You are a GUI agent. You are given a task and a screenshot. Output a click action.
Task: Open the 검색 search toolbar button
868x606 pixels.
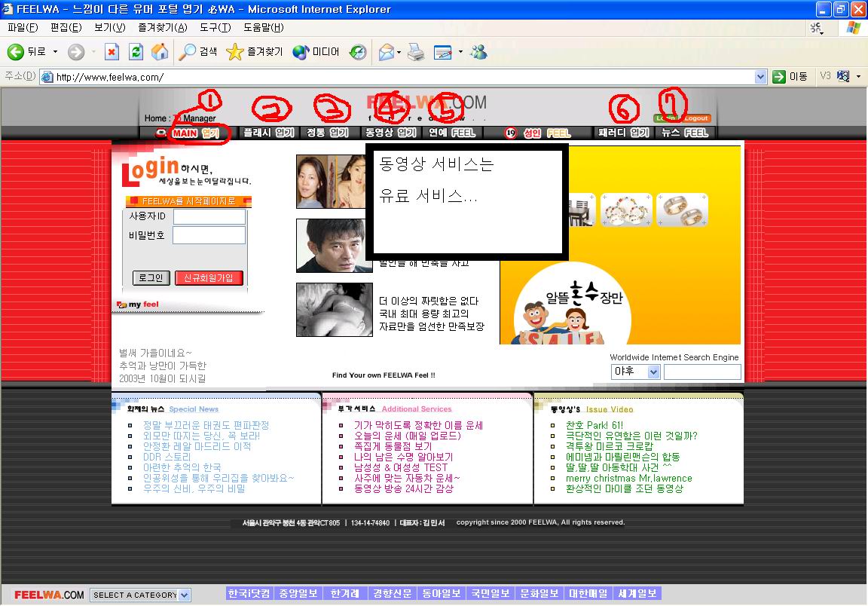tap(198, 52)
